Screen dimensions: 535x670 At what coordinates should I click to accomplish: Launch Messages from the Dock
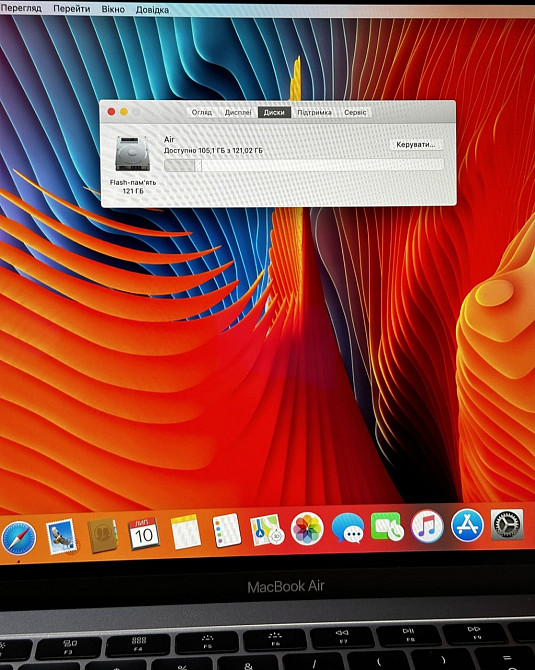point(348,528)
